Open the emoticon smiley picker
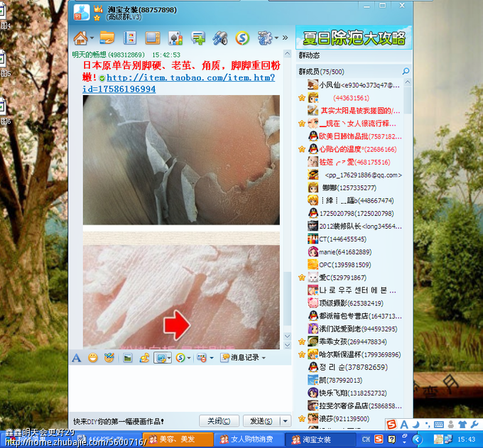The height and width of the screenshot is (448, 483). pos(93,358)
